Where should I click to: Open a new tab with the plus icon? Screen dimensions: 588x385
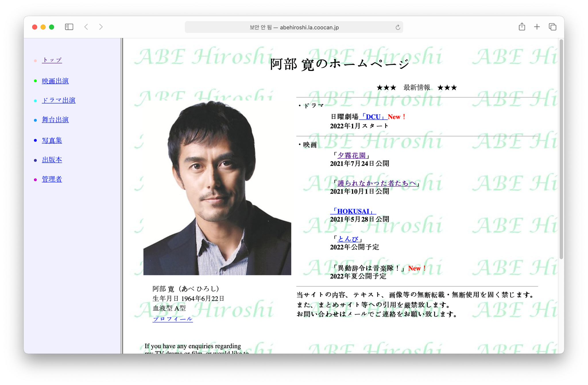click(x=537, y=27)
